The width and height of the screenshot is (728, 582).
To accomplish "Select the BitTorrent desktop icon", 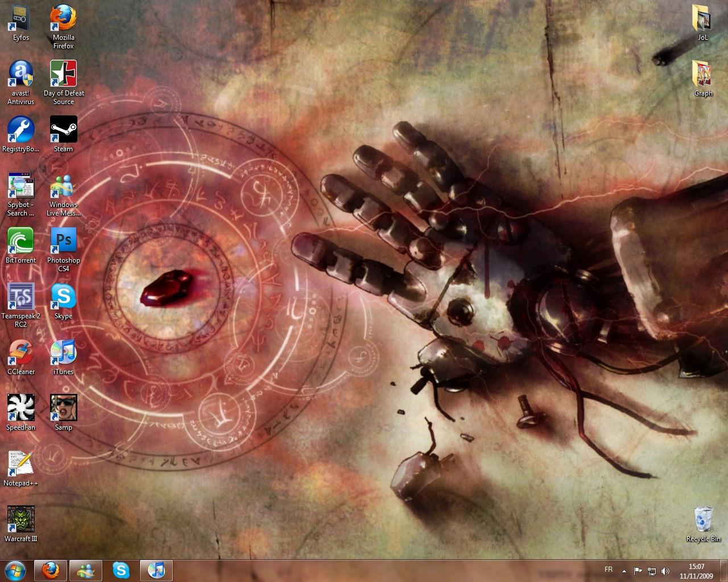I will click(x=20, y=246).
